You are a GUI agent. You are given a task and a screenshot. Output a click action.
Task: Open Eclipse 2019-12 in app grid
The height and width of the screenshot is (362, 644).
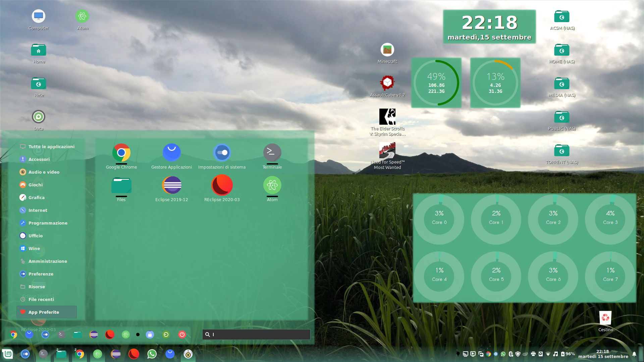pyautogui.click(x=171, y=185)
